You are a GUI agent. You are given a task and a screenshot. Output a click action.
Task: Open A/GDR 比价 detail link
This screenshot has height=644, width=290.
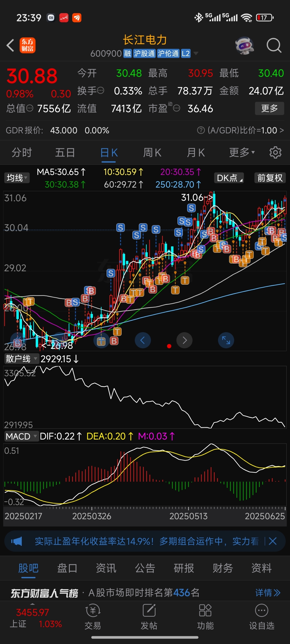click(x=246, y=130)
